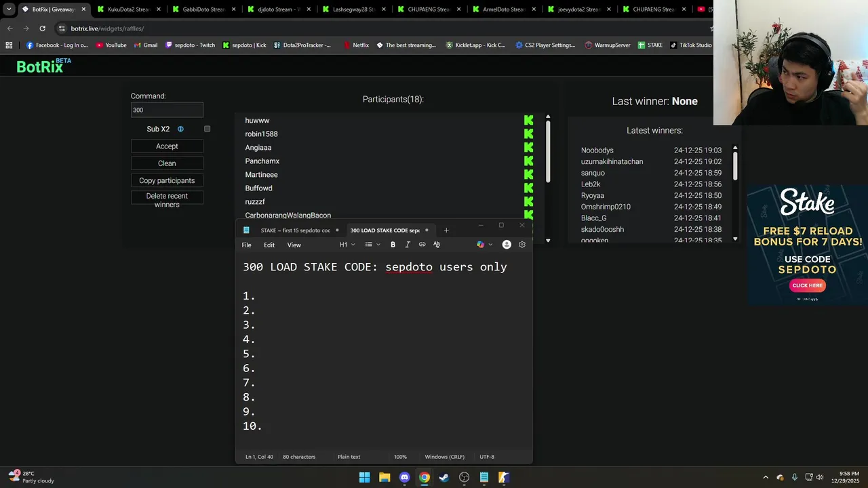This screenshot has width=868, height=488.
Task: Click the volume icon in the system tray
Action: click(819, 477)
